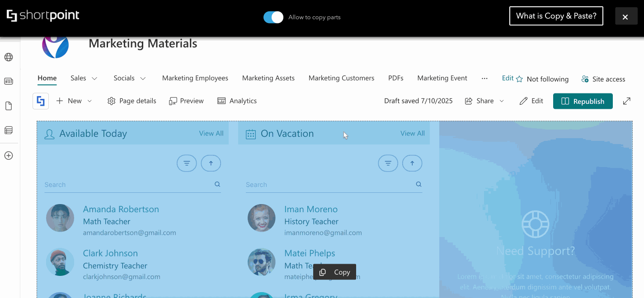Click the Not following star icon

[x=519, y=79]
